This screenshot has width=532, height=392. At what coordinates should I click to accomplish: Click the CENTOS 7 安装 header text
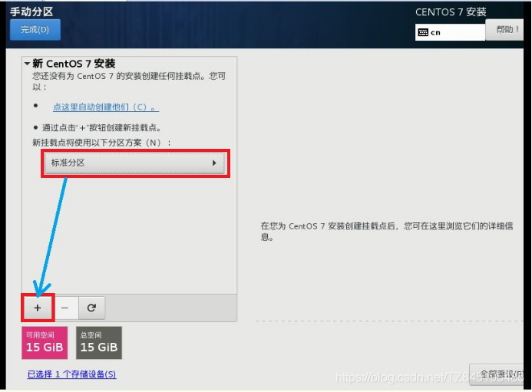click(x=451, y=12)
